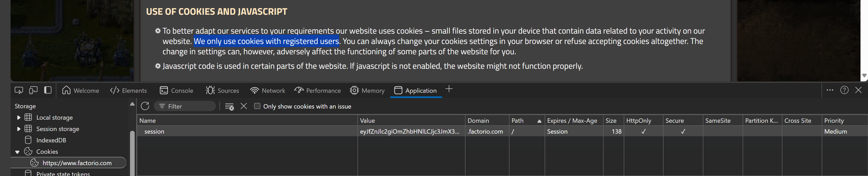Delete selected cookie with the X icon
The width and height of the screenshot is (868, 176).
click(x=244, y=106)
